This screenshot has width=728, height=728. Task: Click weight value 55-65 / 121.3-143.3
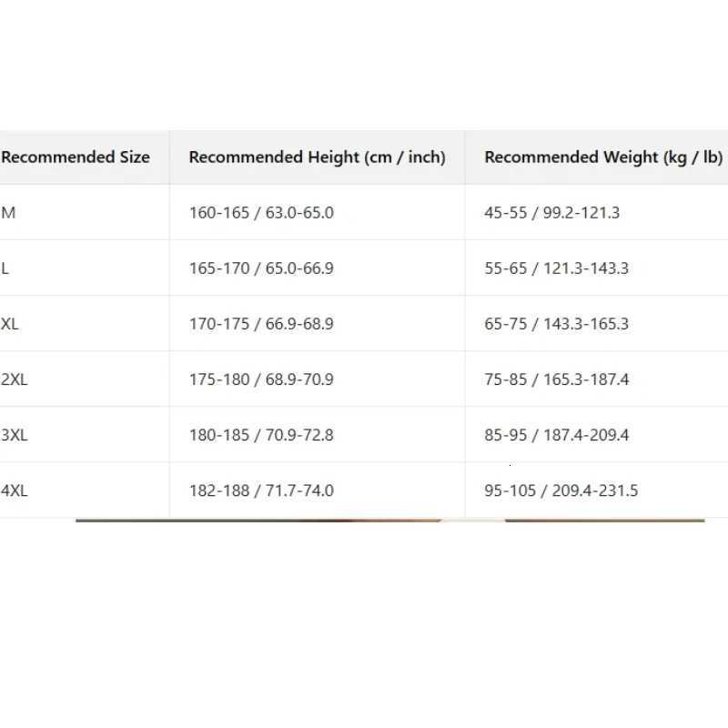tap(556, 268)
